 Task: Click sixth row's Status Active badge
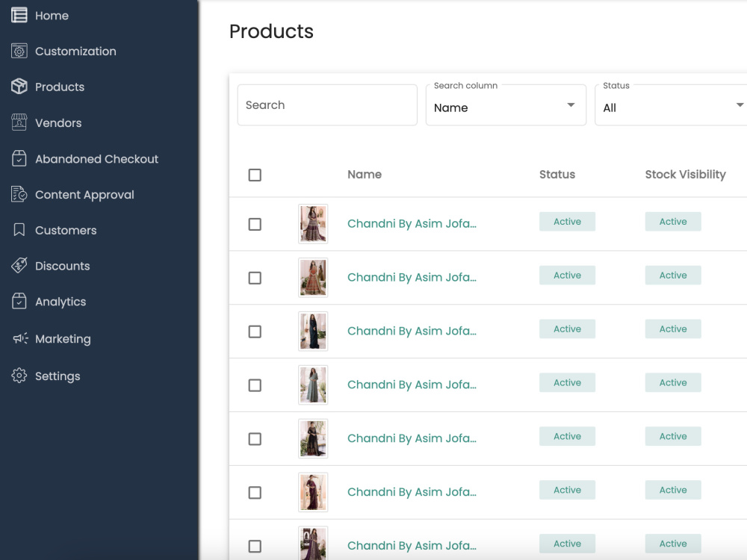568,490
